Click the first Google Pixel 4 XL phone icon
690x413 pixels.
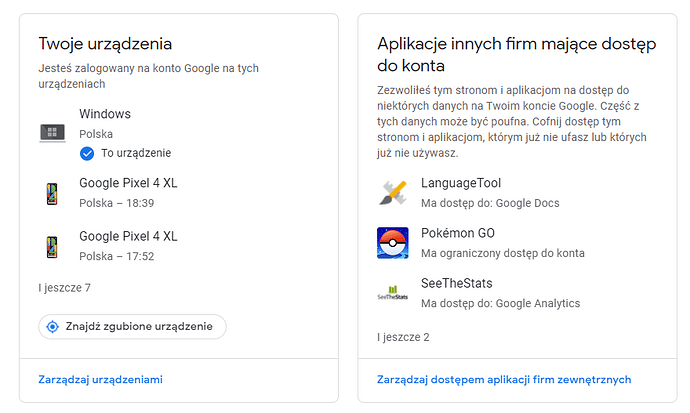click(x=53, y=194)
